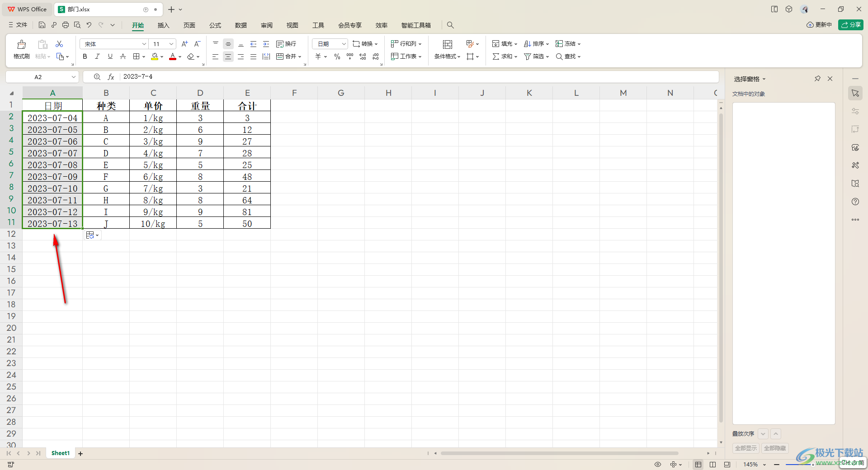Open the Formulas (公式) ribbon tab

pyautogui.click(x=215, y=25)
